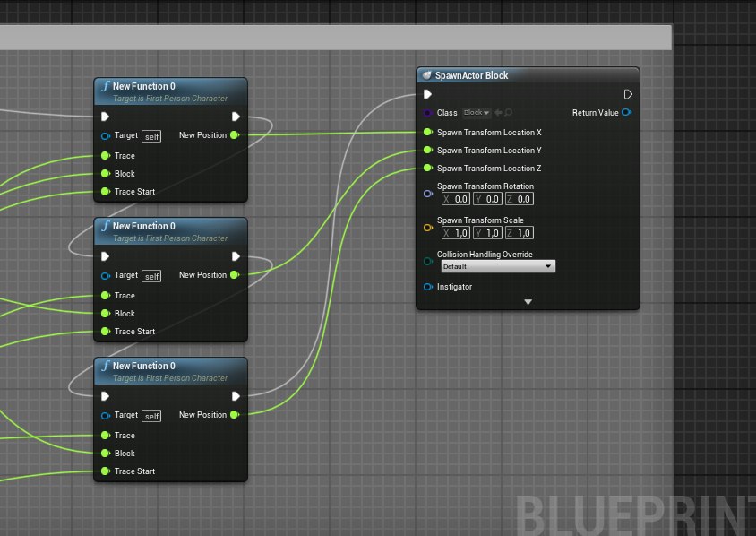756x536 pixels.
Task: Click the Collision Handling Override pin
Action: point(427,262)
